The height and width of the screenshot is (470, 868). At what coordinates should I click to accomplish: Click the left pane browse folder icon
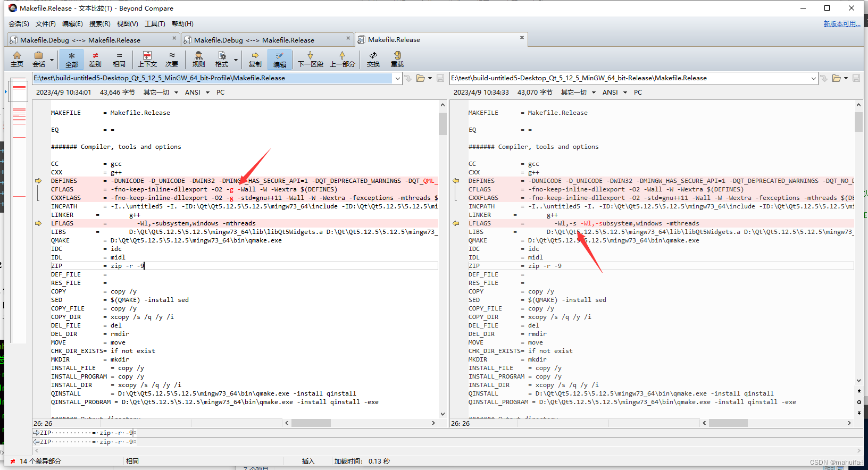pyautogui.click(x=421, y=78)
